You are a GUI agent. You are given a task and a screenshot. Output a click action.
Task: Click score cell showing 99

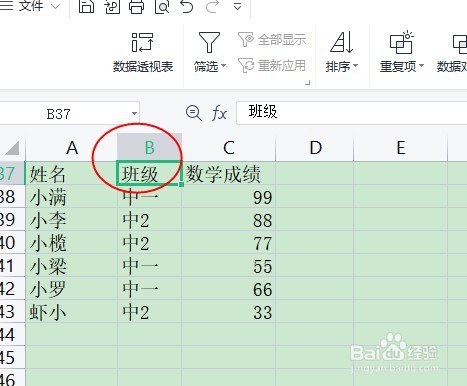click(229, 197)
